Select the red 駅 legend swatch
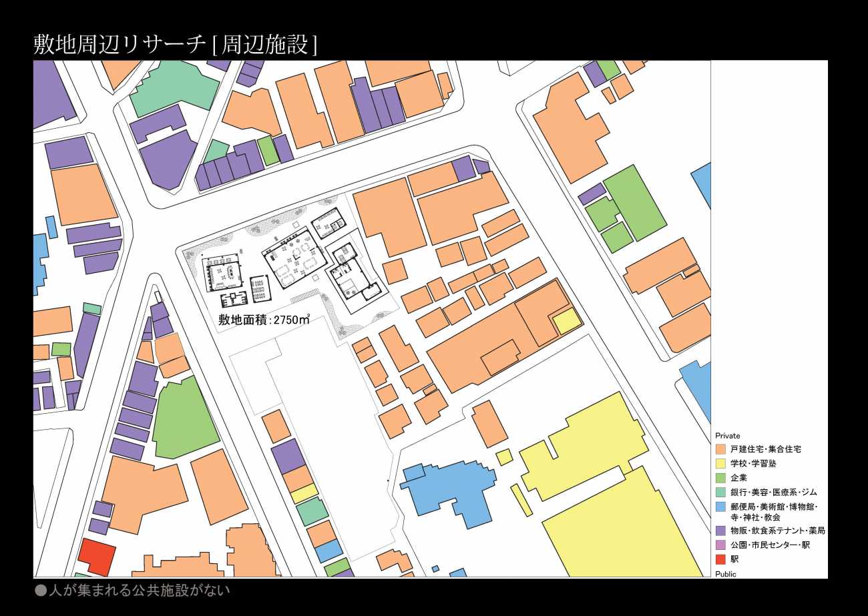 (x=720, y=559)
